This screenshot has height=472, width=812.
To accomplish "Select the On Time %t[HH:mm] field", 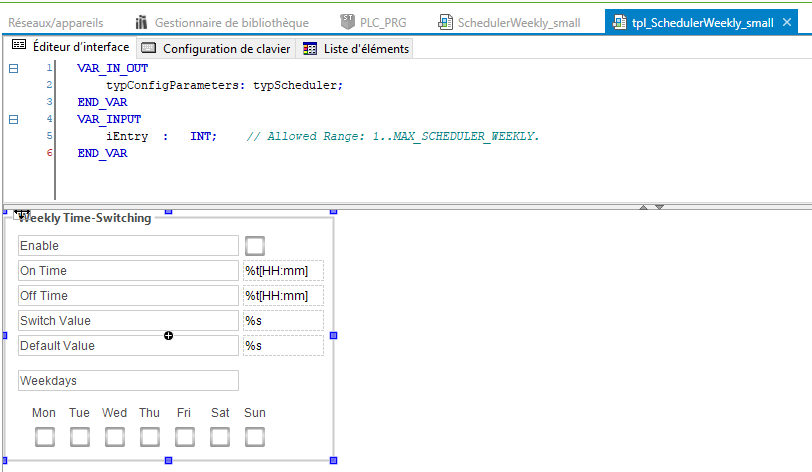I will coord(283,270).
